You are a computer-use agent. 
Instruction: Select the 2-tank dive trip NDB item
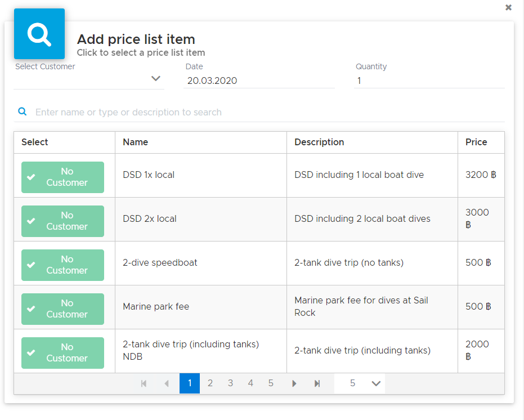(x=63, y=353)
